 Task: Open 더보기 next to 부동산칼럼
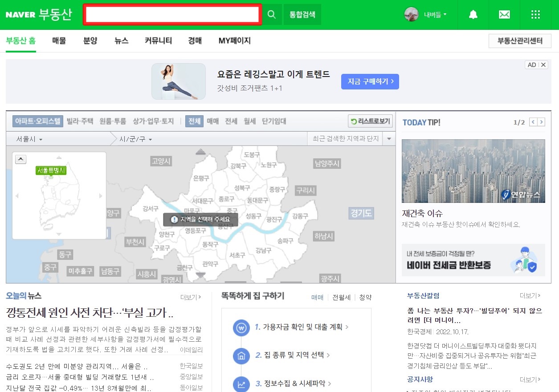tap(530, 295)
